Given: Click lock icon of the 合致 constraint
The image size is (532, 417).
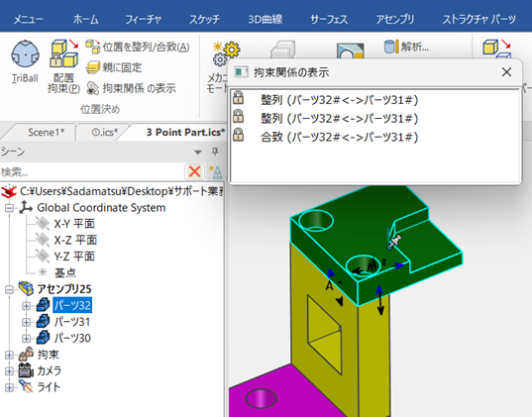Looking at the screenshot, I should pos(238,135).
